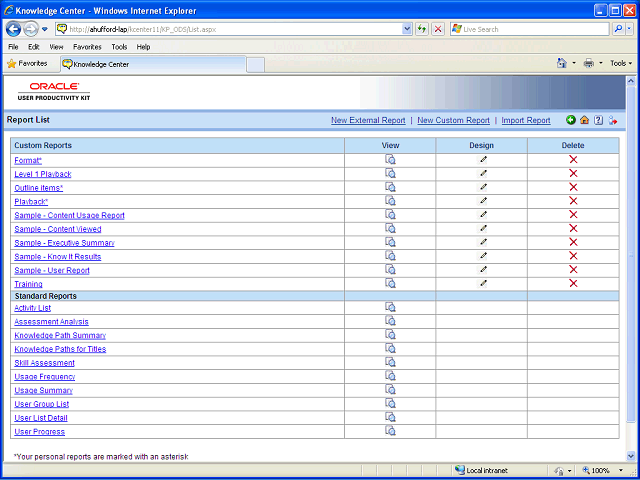Open the zoom level dropdown
This screenshot has width=640, height=480.
tap(621, 470)
